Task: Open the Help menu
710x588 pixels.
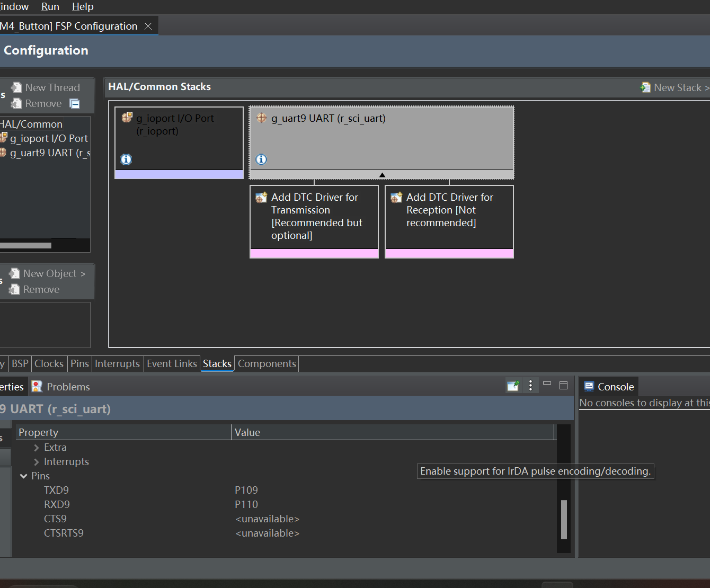Action: pyautogui.click(x=83, y=7)
